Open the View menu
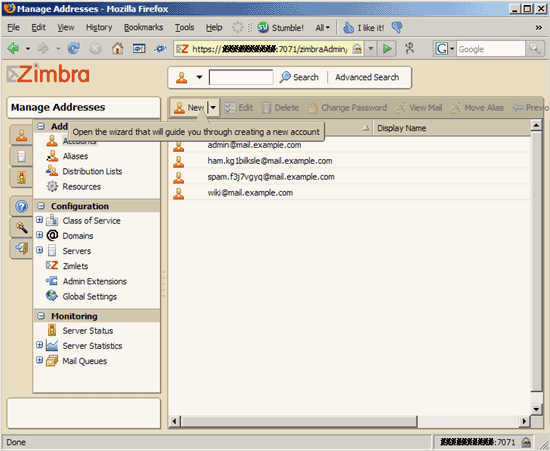550x451 pixels. pyautogui.click(x=66, y=27)
